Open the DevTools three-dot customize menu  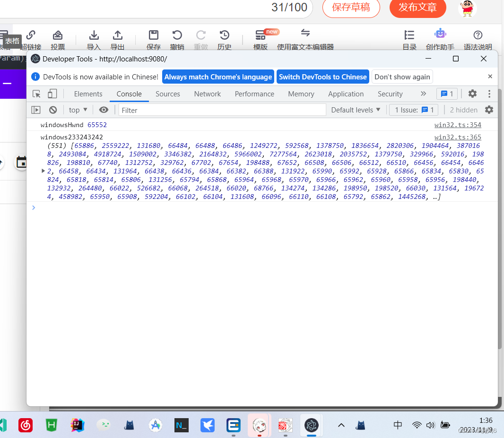(x=489, y=94)
